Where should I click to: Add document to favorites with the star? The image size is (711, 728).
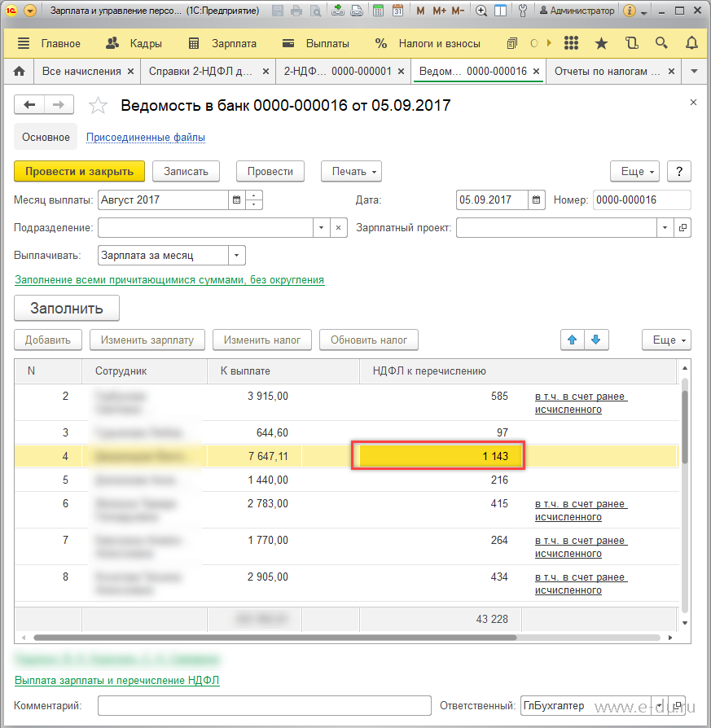98,105
